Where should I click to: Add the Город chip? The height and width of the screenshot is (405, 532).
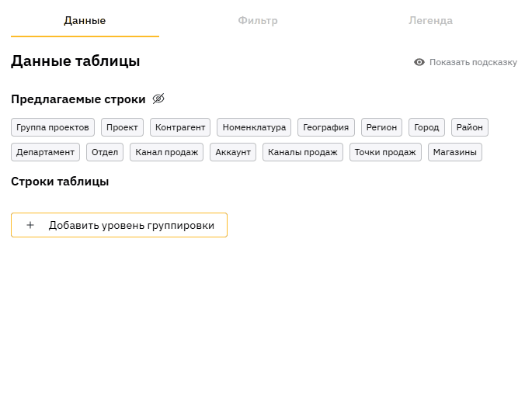[x=426, y=127]
